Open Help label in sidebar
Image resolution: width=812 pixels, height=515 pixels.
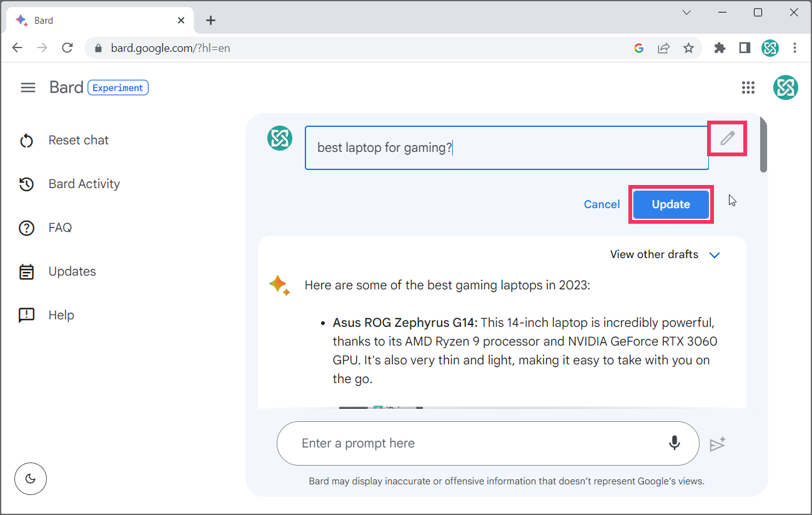(x=61, y=315)
